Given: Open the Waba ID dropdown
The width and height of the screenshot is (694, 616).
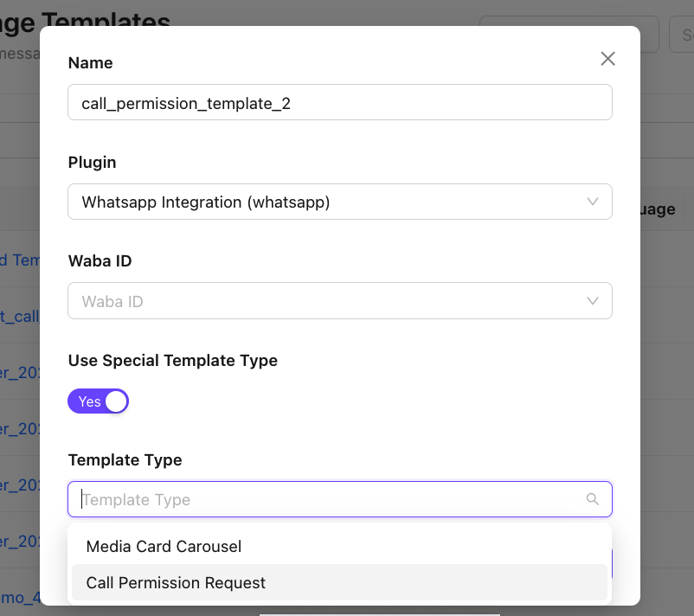Looking at the screenshot, I should [x=340, y=301].
